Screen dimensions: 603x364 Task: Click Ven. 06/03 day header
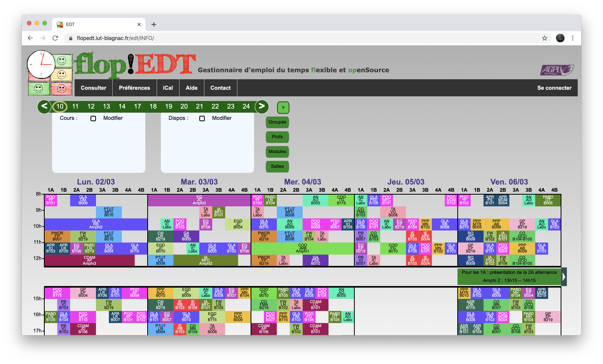(509, 182)
